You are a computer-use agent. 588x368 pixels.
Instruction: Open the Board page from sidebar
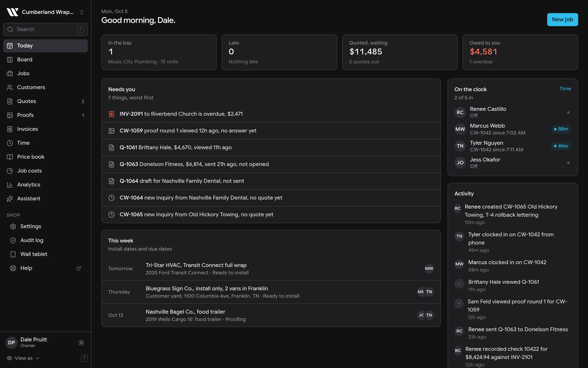pyautogui.click(x=46, y=59)
